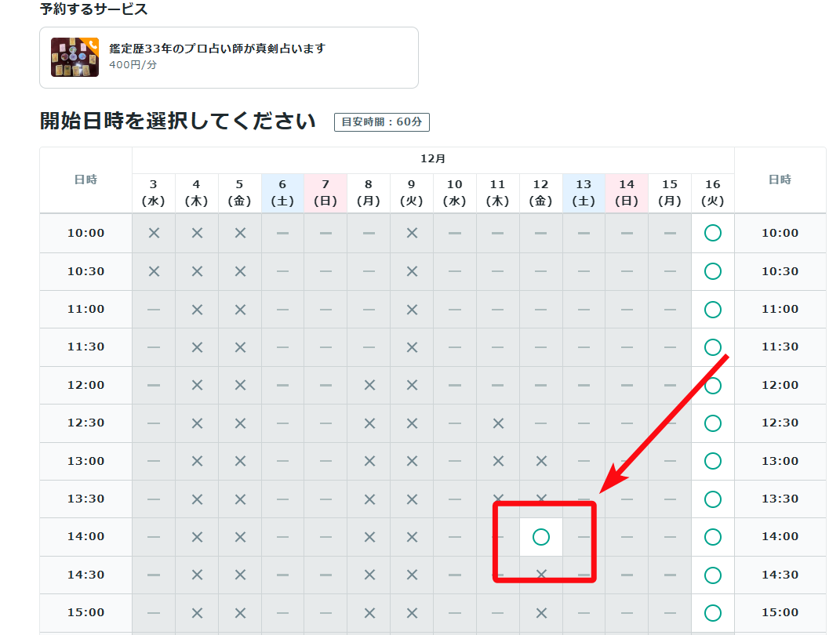Click the 14 (日) Sunday column header

point(626,193)
